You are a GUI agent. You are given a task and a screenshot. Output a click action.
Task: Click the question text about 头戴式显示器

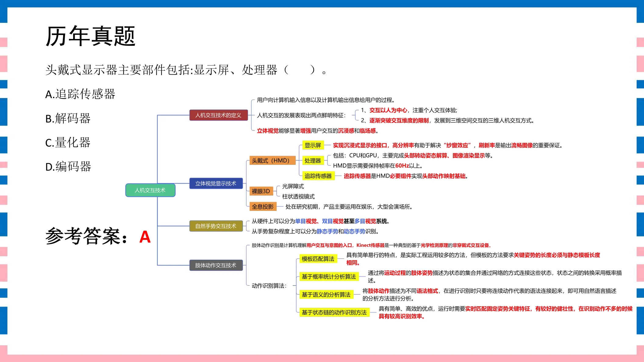186,70
